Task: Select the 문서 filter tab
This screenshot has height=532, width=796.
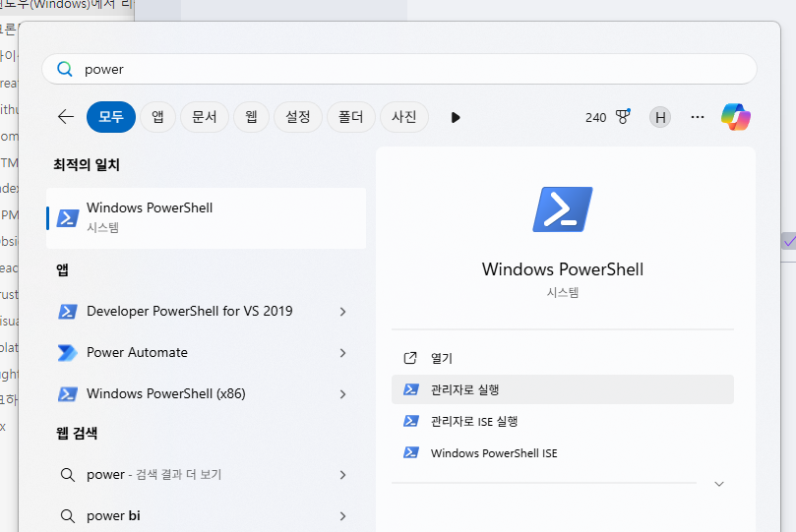Action: pyautogui.click(x=205, y=117)
